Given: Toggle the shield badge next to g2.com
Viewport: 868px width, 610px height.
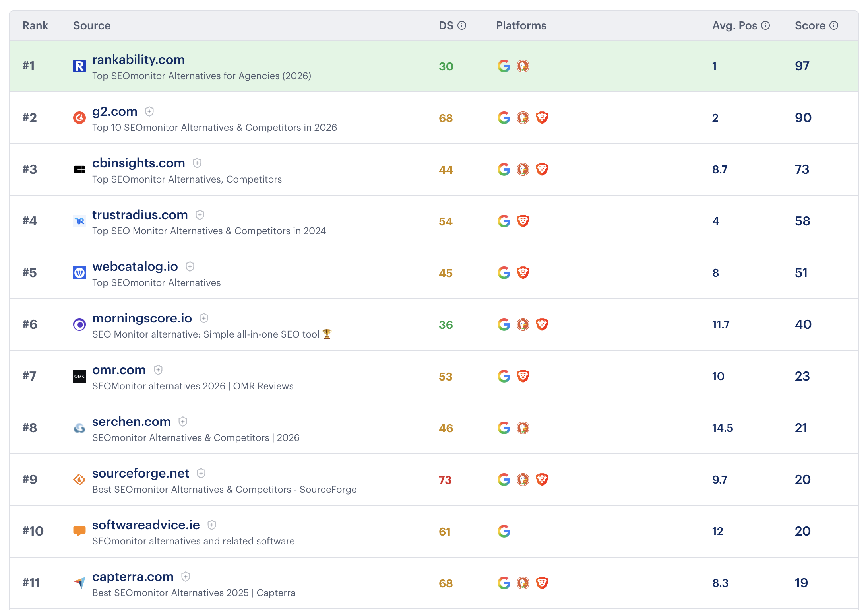Looking at the screenshot, I should tap(149, 112).
